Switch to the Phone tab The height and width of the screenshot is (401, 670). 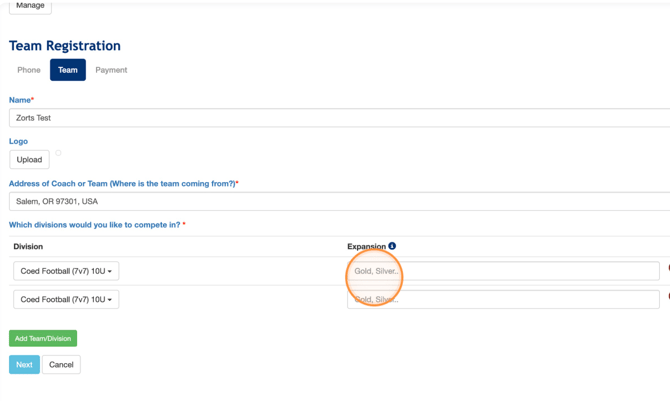tap(29, 70)
